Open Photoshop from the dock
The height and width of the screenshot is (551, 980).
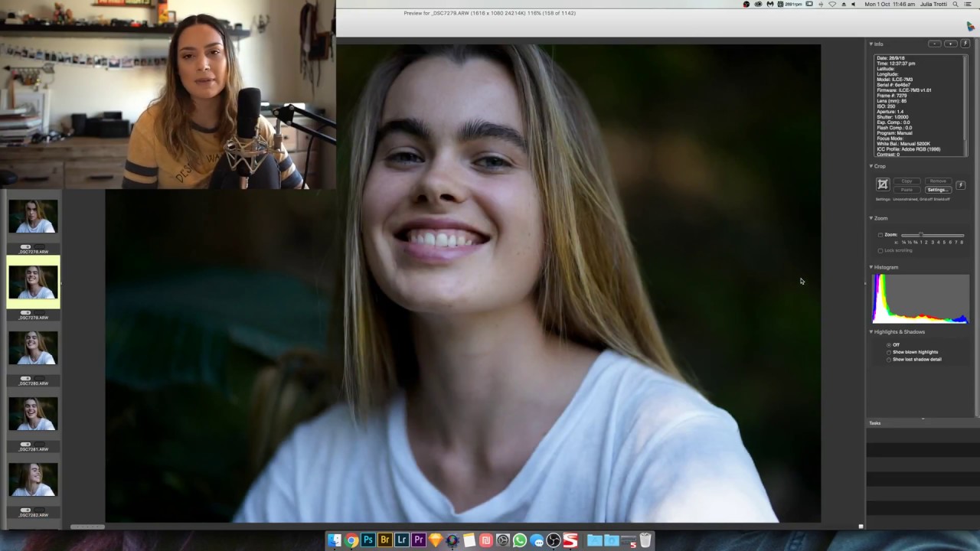tap(368, 540)
